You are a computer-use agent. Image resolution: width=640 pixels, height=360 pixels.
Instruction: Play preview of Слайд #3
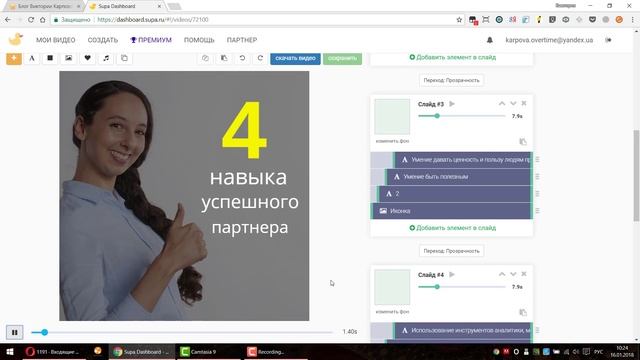pos(452,104)
